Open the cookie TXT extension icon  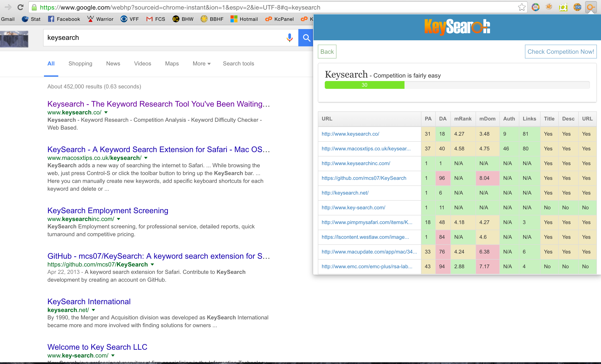click(x=577, y=7)
